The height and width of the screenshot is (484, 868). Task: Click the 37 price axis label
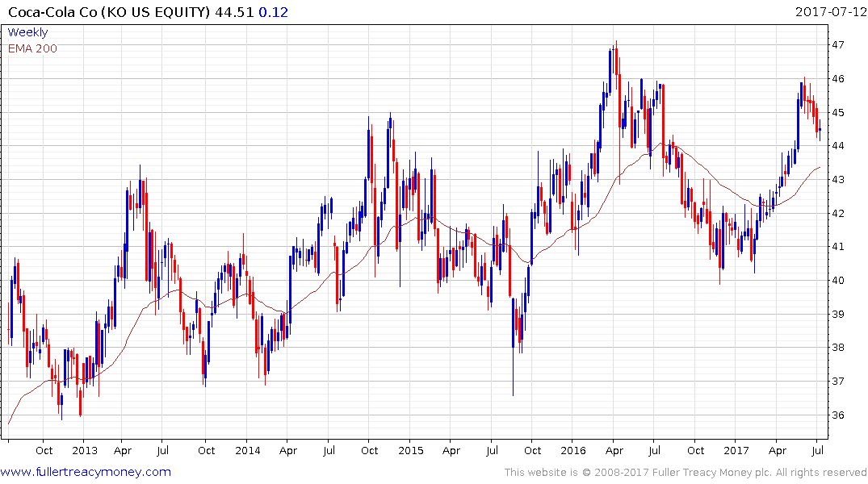pyautogui.click(x=837, y=381)
